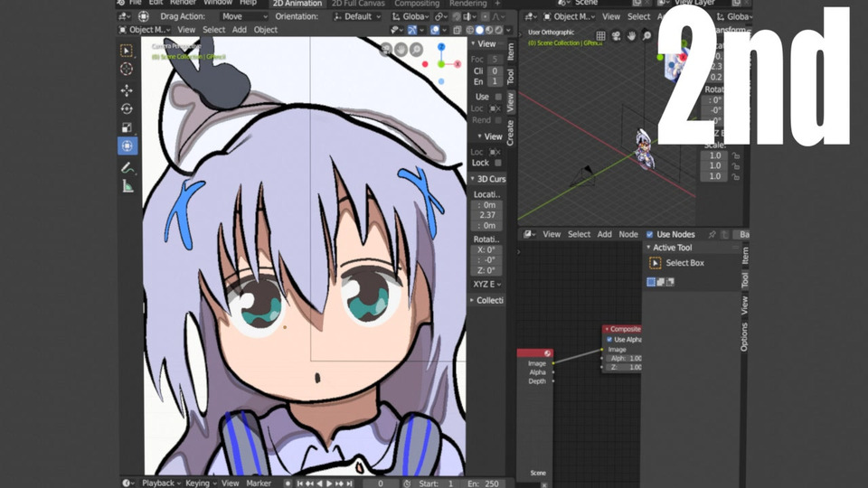
Task: Switch to the 2D Full Canvas workspace tab
Action: coord(358,4)
